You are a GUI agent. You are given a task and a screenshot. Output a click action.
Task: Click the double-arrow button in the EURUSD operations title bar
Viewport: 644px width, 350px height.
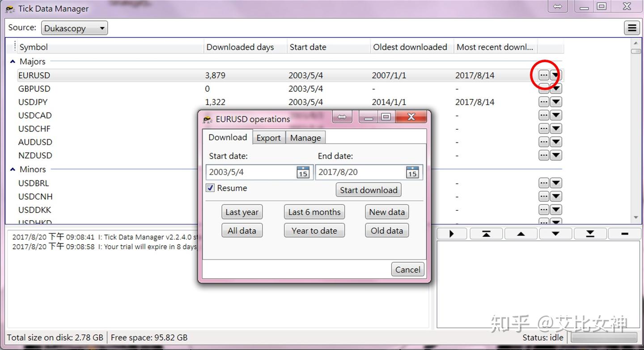[x=342, y=117]
